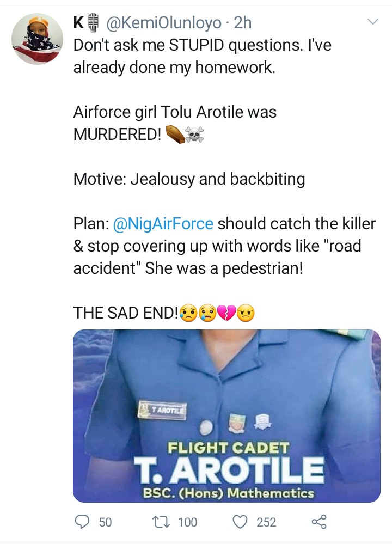
Task: Open the share icon below the tweet
Action: (x=319, y=522)
